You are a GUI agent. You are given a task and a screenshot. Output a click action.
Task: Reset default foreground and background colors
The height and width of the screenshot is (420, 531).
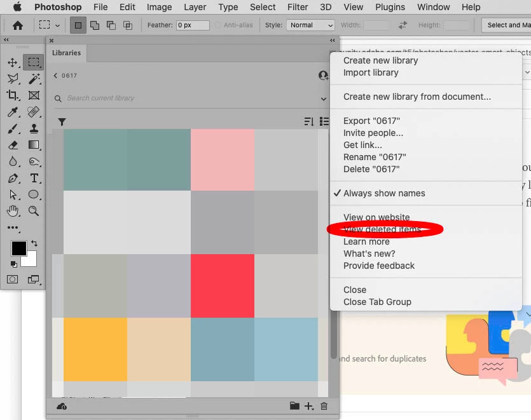point(13,264)
